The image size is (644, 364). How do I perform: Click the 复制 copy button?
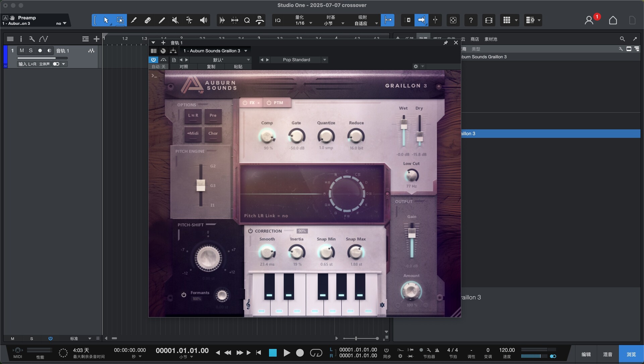pyautogui.click(x=211, y=66)
